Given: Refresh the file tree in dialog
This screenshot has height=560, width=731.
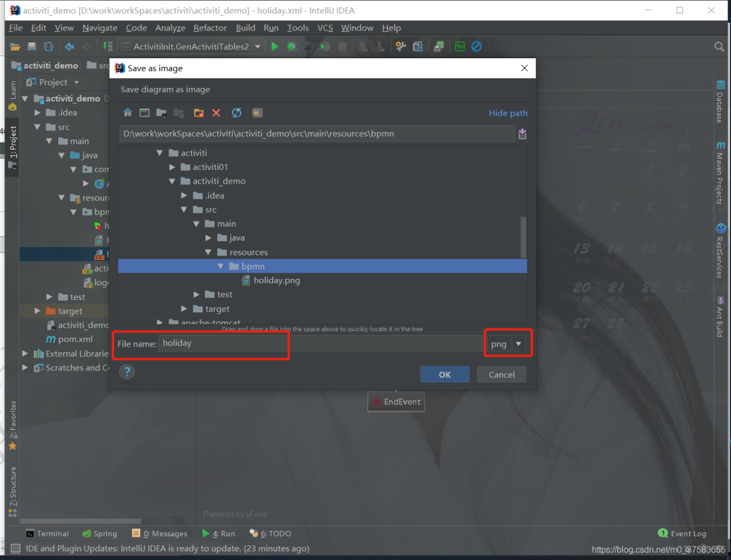Looking at the screenshot, I should [x=237, y=113].
